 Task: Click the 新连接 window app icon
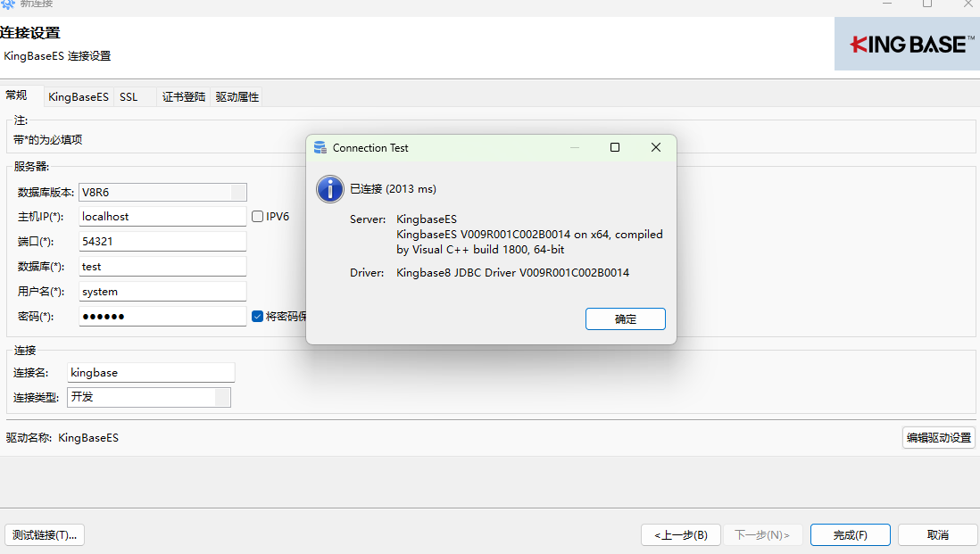[x=7, y=4]
